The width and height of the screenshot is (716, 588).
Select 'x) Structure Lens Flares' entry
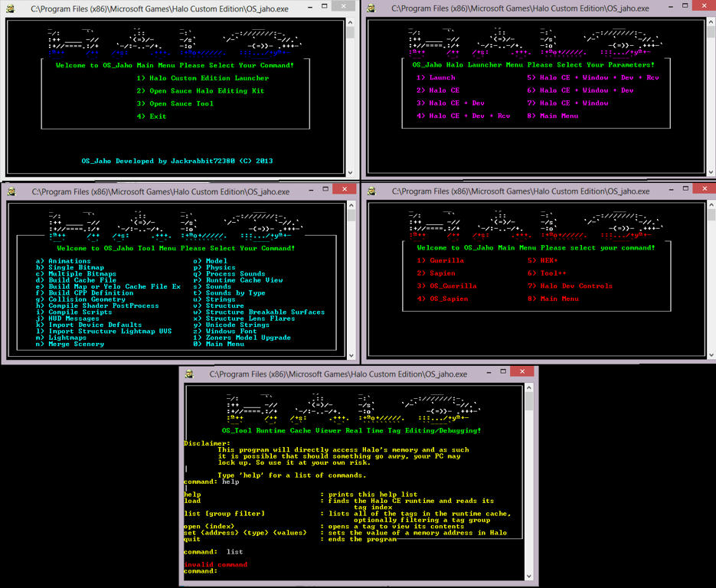[244, 318]
